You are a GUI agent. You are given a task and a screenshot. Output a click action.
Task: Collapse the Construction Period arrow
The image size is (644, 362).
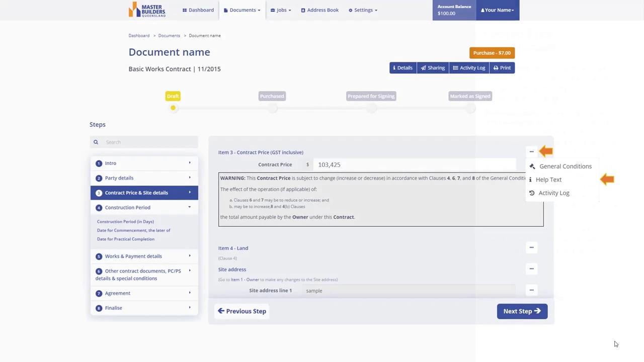tap(190, 207)
